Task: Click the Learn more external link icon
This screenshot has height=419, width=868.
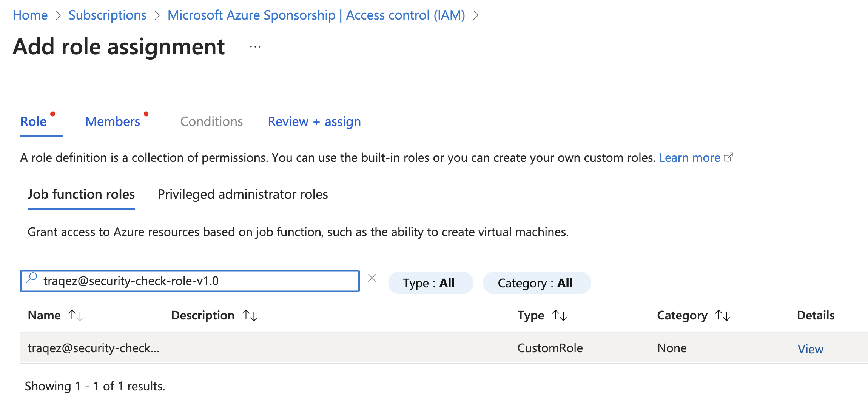Action: tap(729, 157)
